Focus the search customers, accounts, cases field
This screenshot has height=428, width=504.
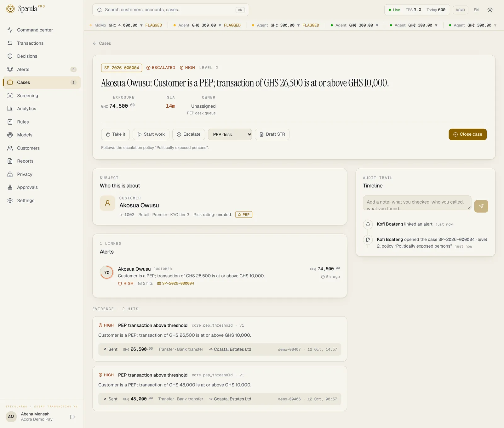[171, 10]
